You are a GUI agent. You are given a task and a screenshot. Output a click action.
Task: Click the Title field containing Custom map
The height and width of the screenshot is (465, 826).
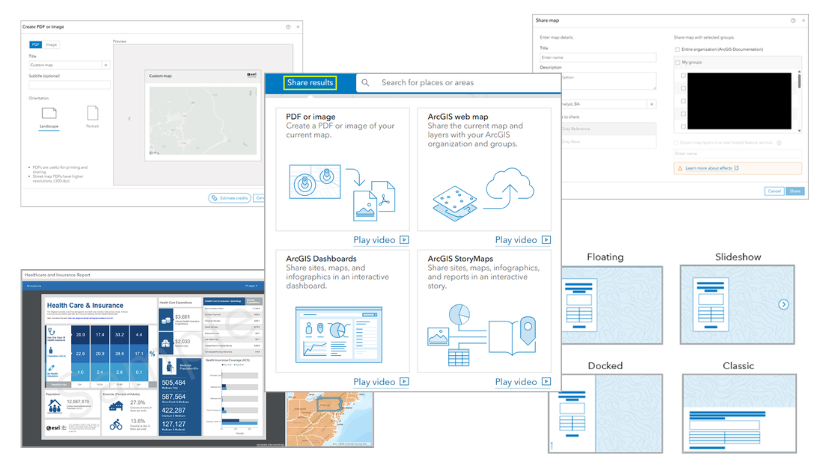pyautogui.click(x=65, y=65)
